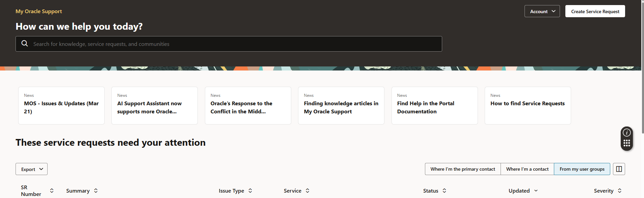Viewport: 644px width, 198px height.
Task: Click Create Service Request button
Action: (595, 11)
